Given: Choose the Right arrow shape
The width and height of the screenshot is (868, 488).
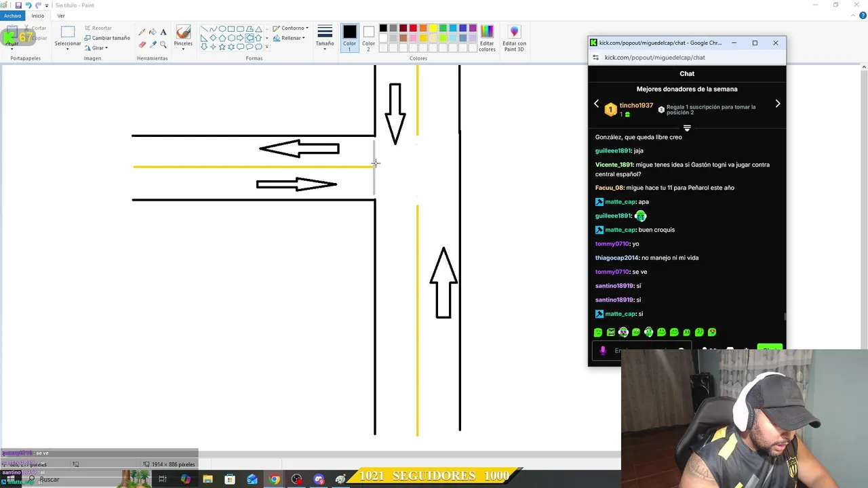Looking at the screenshot, I should [240, 38].
